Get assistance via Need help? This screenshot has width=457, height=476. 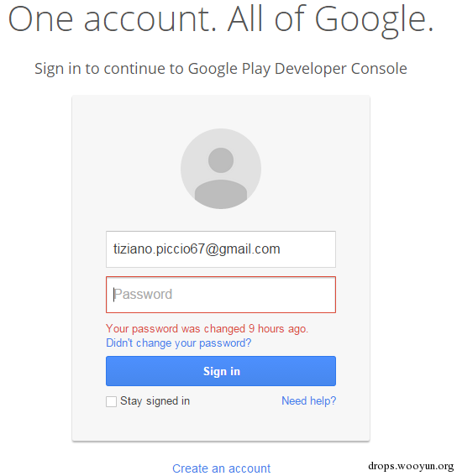coord(308,400)
